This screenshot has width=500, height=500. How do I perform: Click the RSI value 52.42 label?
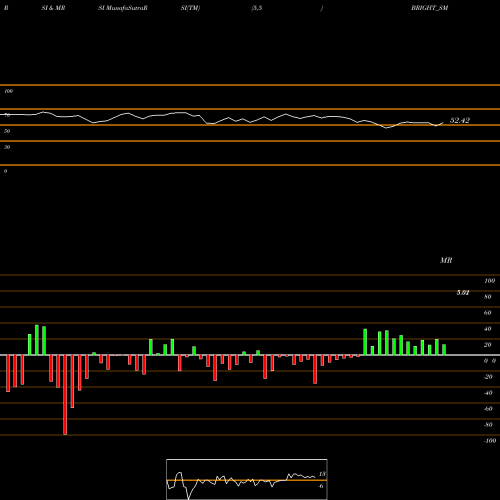coord(460,120)
